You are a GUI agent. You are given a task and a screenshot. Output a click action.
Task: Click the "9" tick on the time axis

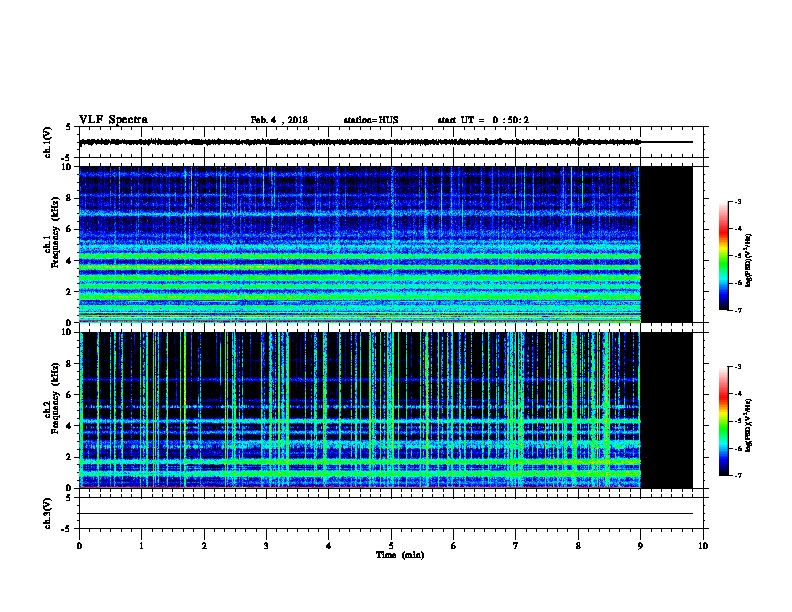pos(640,546)
